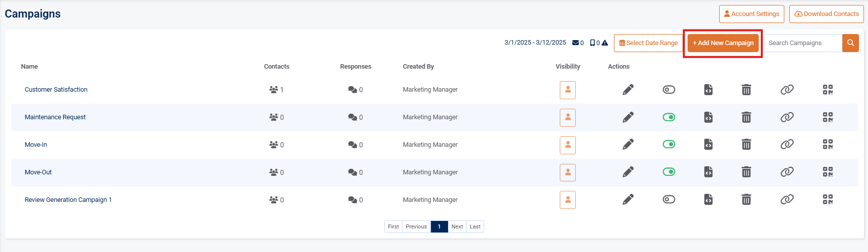868x252 pixels.
Task: Jump to the Last page
Action: click(x=475, y=226)
